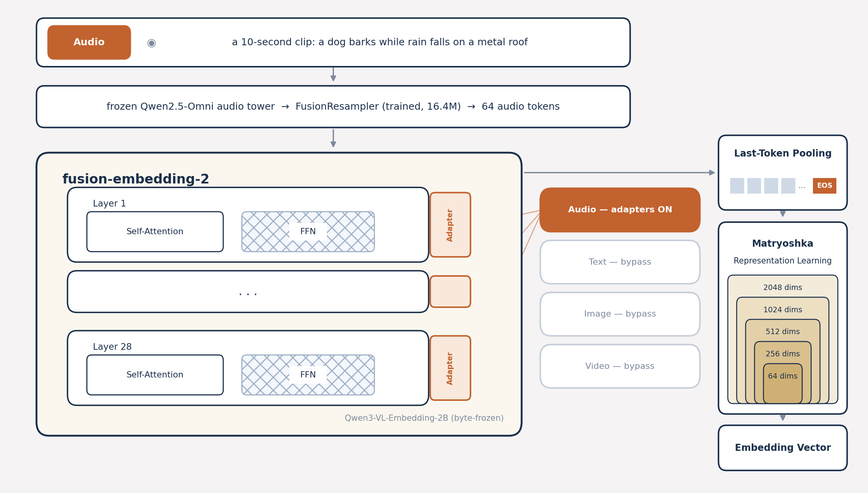Viewport: 868px width, 493px height.
Task: Click the Layer 1 label
Action: point(109,204)
